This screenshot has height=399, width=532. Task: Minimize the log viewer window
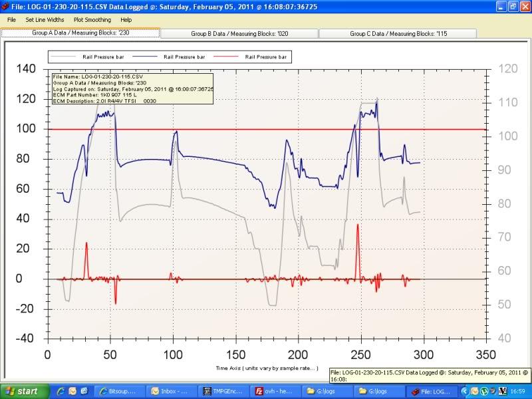click(x=502, y=7)
